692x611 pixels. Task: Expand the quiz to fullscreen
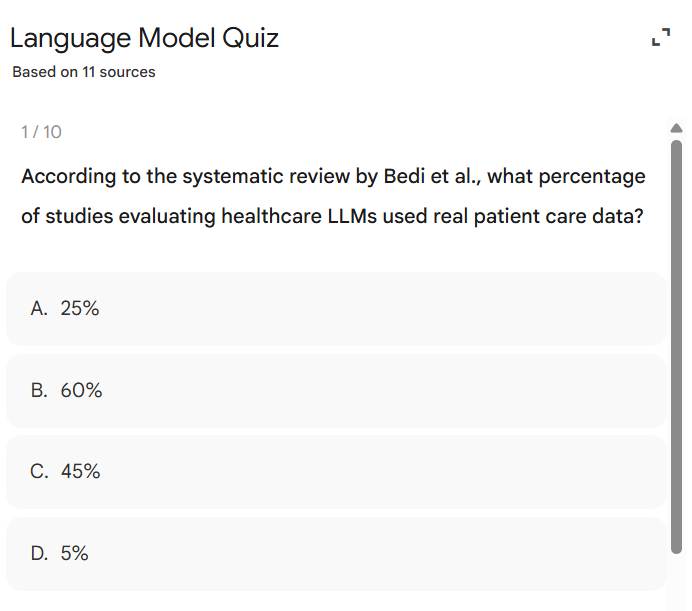[x=659, y=39]
